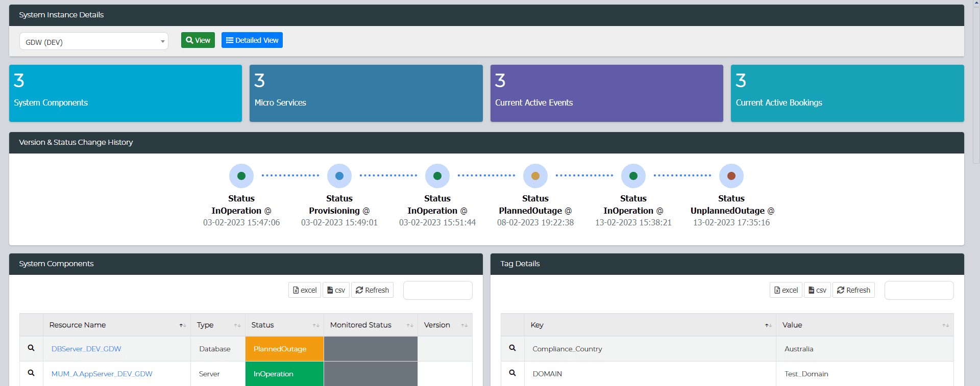Click the System Instance Details header
The width and height of the screenshot is (980, 386).
[486, 15]
